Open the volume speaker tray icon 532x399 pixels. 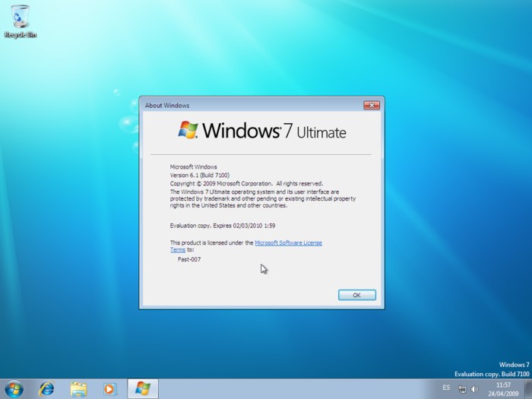coord(475,389)
